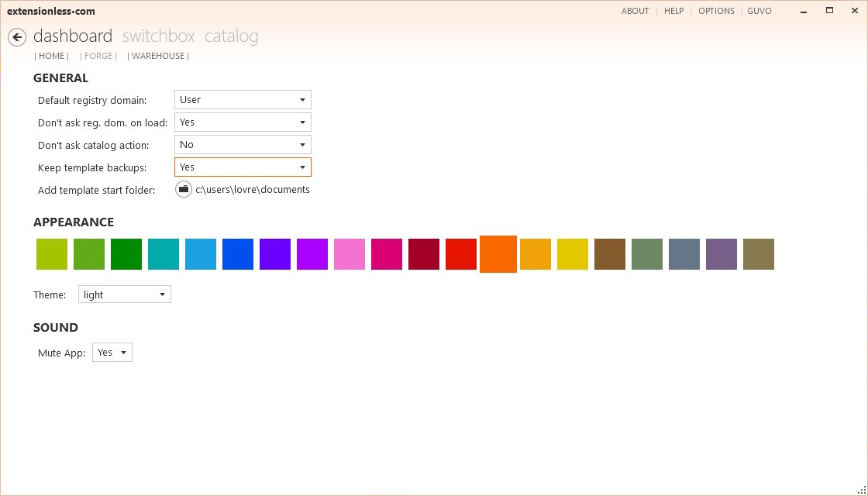Viewport: 868px width, 496px height.
Task: Click the back navigation arrow
Action: point(16,36)
